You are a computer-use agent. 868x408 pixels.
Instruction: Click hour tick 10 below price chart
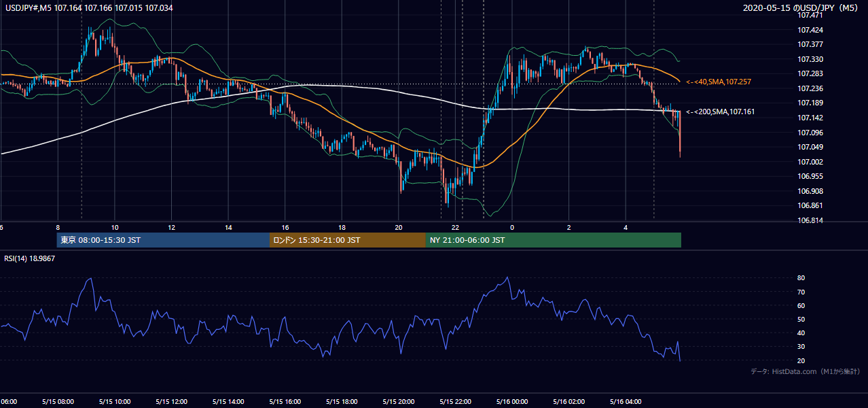[x=115, y=228]
